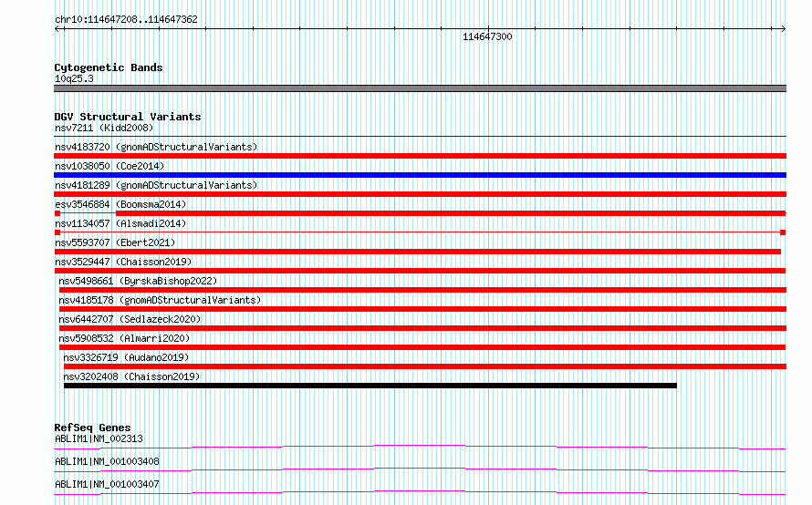
Task: Click the red bar for nsv5908532
Action: pos(422,347)
